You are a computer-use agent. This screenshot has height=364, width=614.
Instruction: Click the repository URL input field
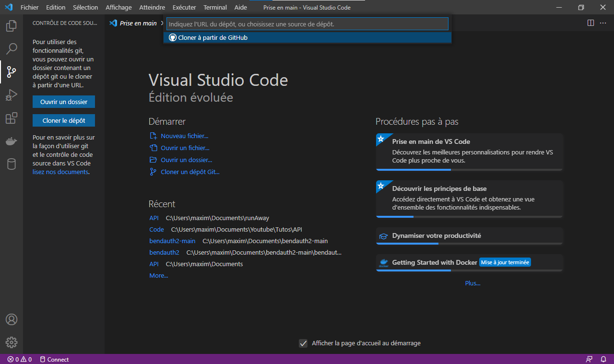pos(307,24)
